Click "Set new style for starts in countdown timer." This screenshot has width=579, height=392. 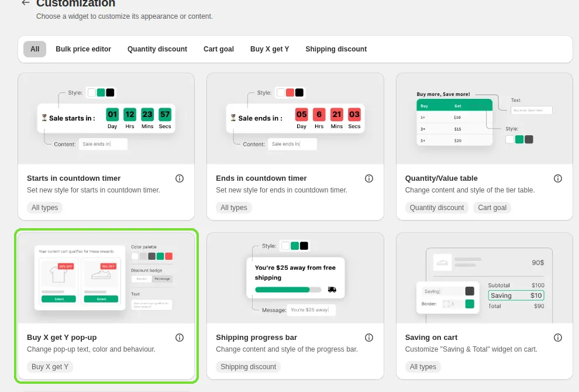[94, 190]
